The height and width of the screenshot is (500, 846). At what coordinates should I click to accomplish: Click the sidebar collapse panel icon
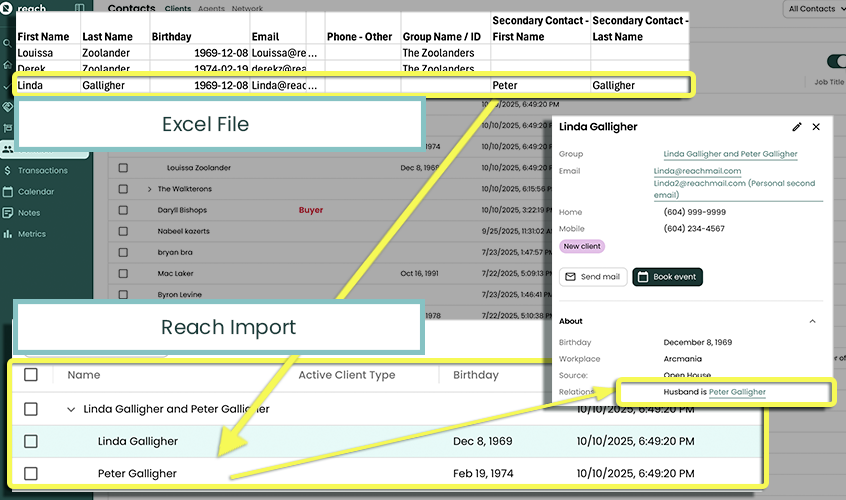pyautogui.click(x=79, y=8)
